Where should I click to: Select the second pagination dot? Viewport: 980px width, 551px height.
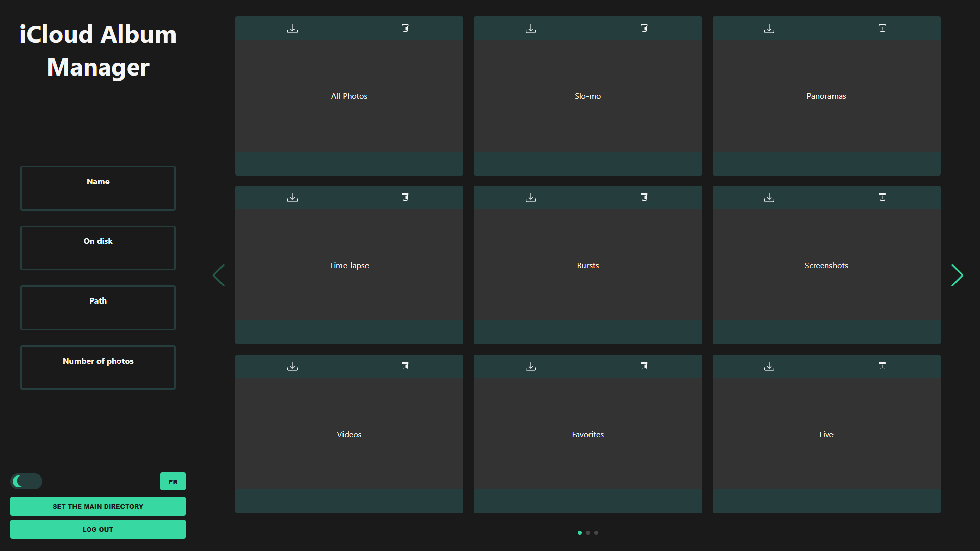pos(588,533)
